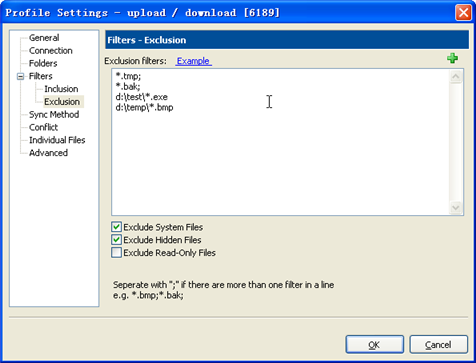The height and width of the screenshot is (363, 476).
Task: Click the scrollbar up arrow
Action: (456, 77)
